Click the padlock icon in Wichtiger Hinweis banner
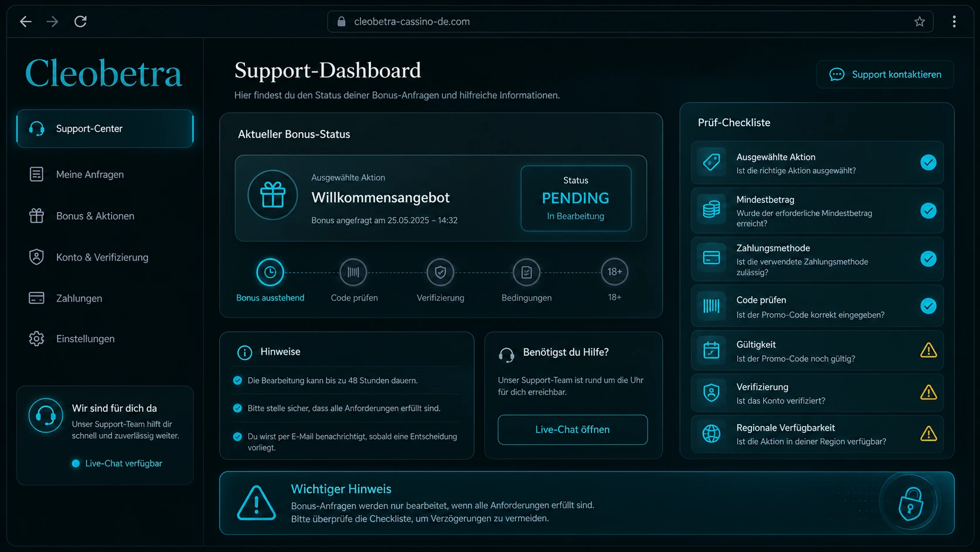 point(911,503)
